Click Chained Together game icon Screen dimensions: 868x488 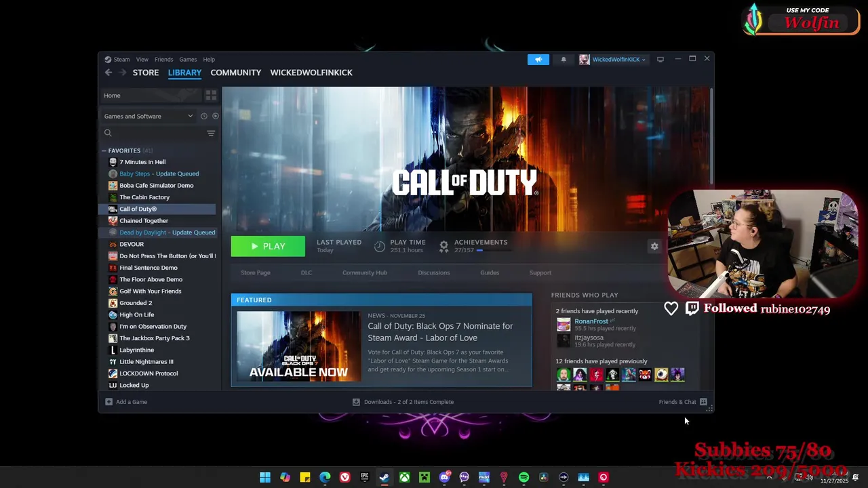tap(113, 221)
